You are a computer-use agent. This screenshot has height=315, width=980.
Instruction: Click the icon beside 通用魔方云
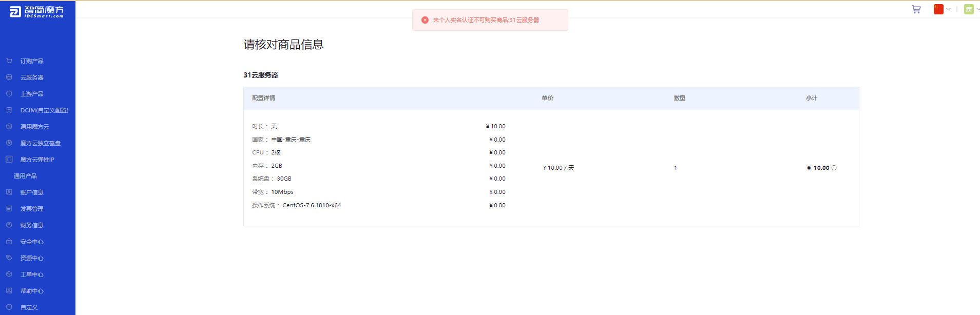[x=9, y=126]
